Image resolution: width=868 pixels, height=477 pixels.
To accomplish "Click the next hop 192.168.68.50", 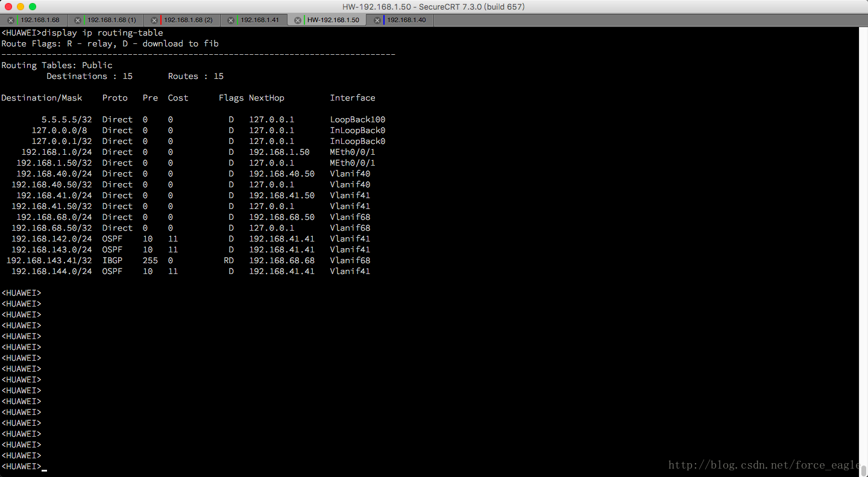I will [281, 217].
